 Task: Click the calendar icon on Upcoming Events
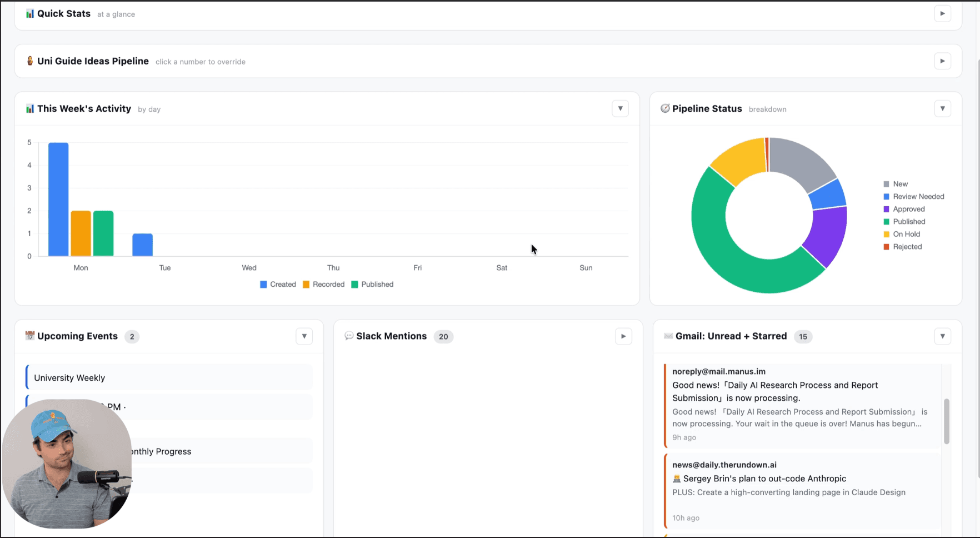(30, 336)
